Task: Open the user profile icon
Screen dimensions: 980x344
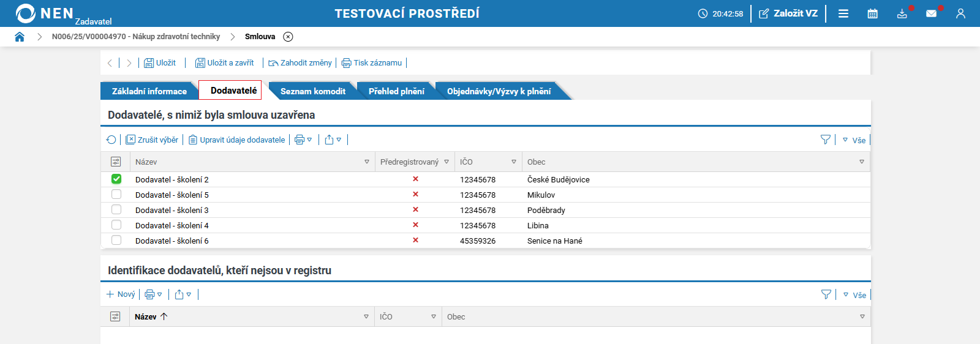Action: (x=960, y=13)
